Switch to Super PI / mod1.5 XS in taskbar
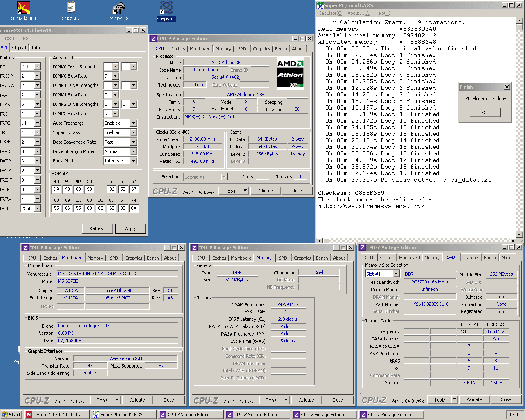This screenshot has height=420, width=525. pyautogui.click(x=123, y=415)
